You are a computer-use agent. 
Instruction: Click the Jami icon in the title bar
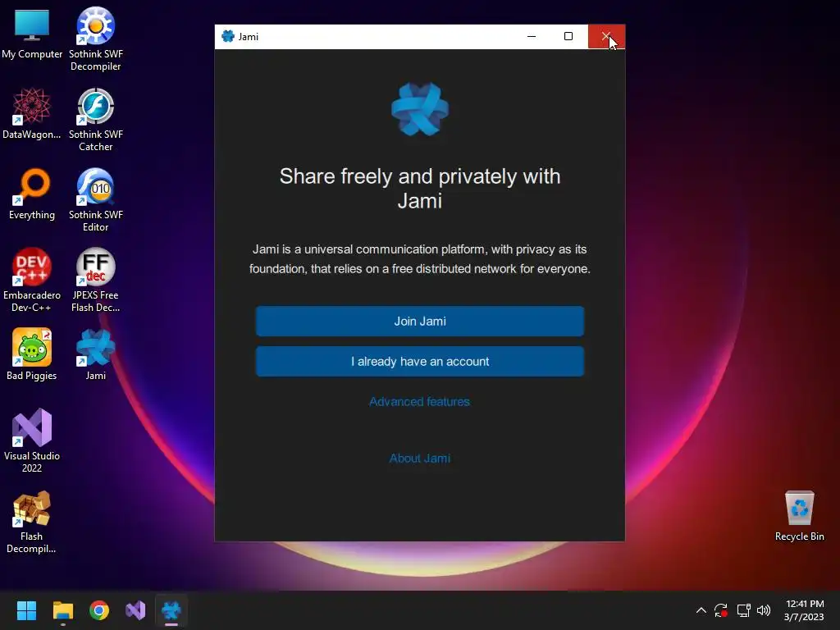(x=228, y=36)
